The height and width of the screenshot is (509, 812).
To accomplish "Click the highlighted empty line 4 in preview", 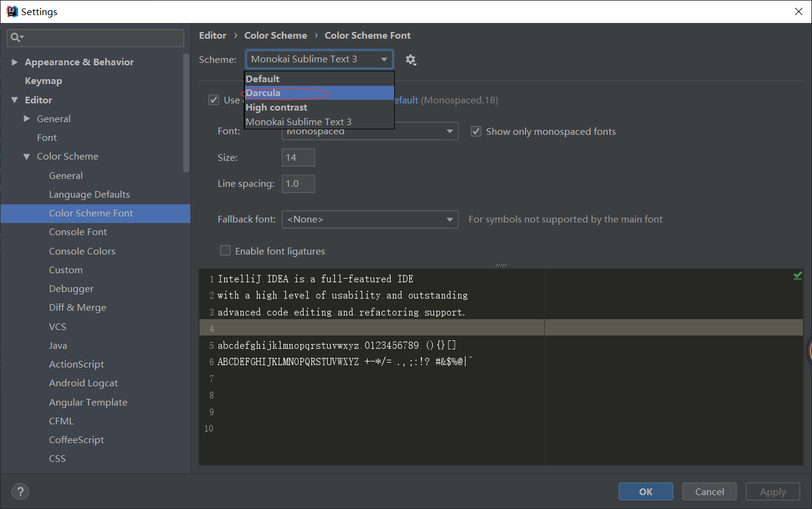I will click(501, 328).
